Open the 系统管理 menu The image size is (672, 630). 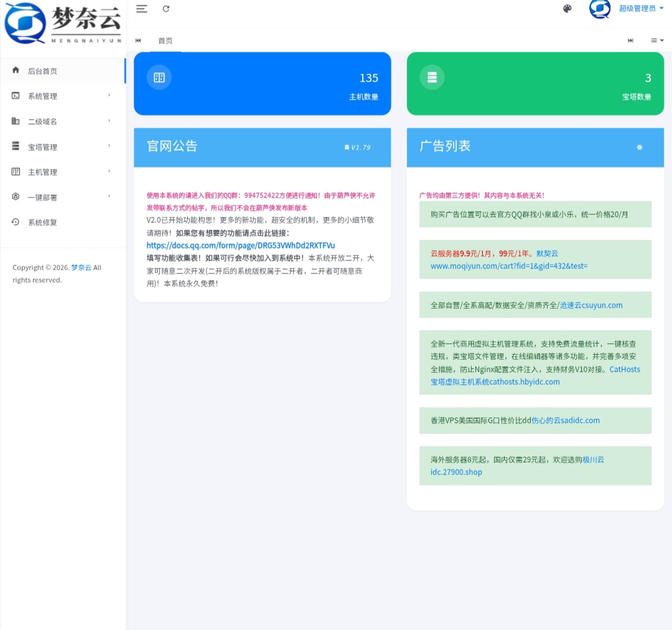[x=63, y=96]
